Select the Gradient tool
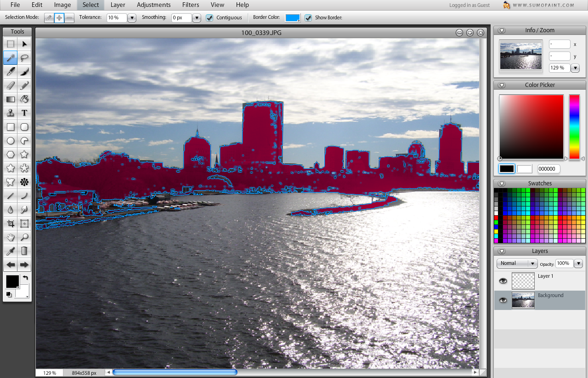Viewport: 588px width, 378px height. coord(11,99)
